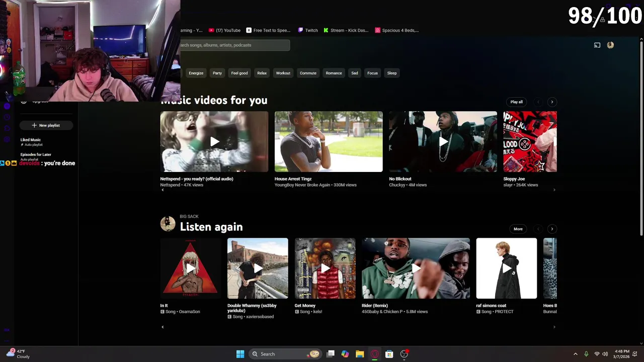
Task: Select the Relax mood chip
Action: click(x=262, y=73)
